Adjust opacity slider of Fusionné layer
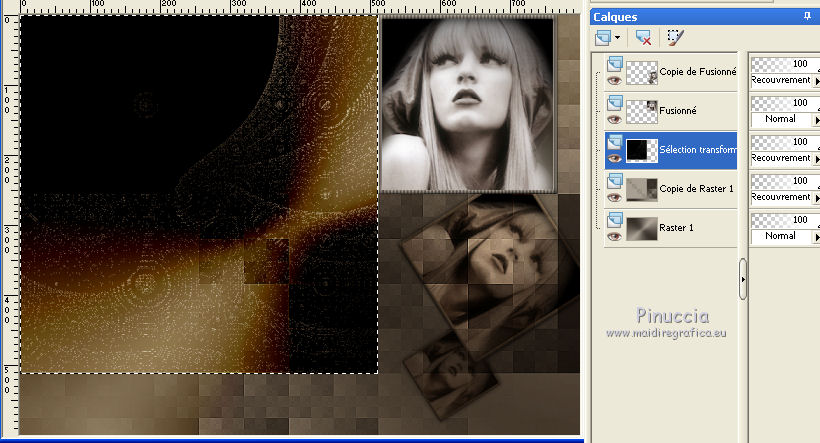The image size is (820, 443). (x=784, y=103)
